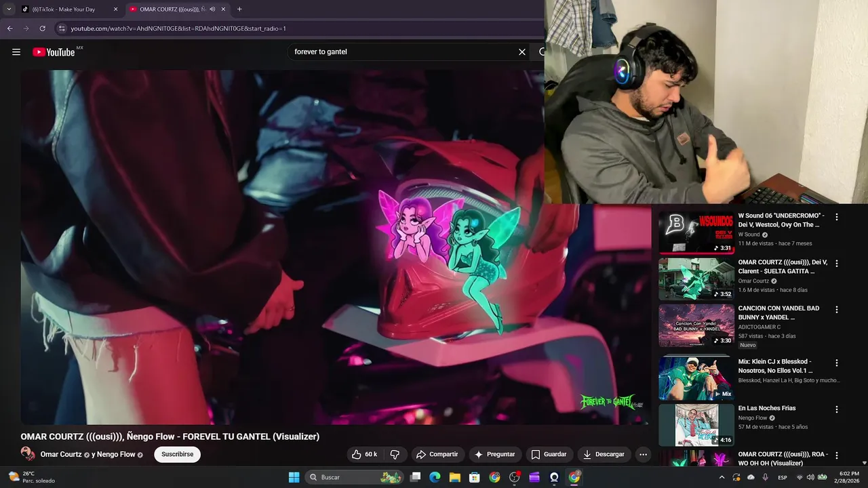This screenshot has width=868, height=488.
Task: Launch Microsoft Edge from taskbar
Action: [x=435, y=477]
